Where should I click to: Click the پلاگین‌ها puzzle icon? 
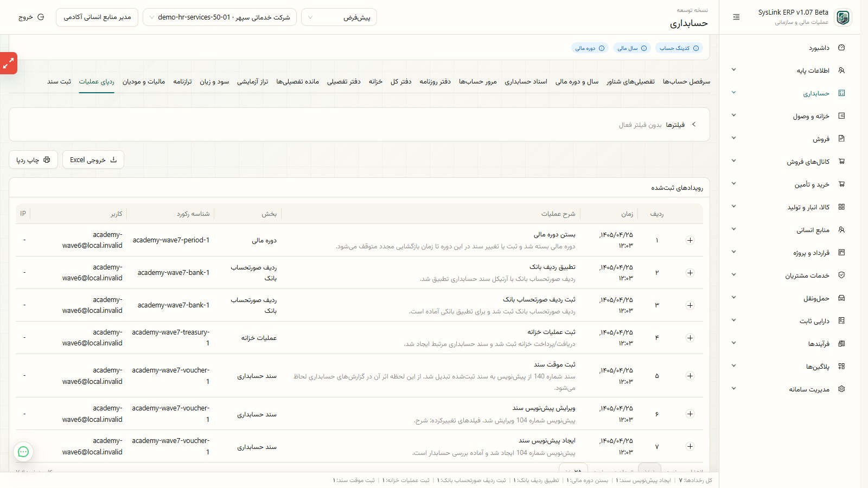coord(841,367)
